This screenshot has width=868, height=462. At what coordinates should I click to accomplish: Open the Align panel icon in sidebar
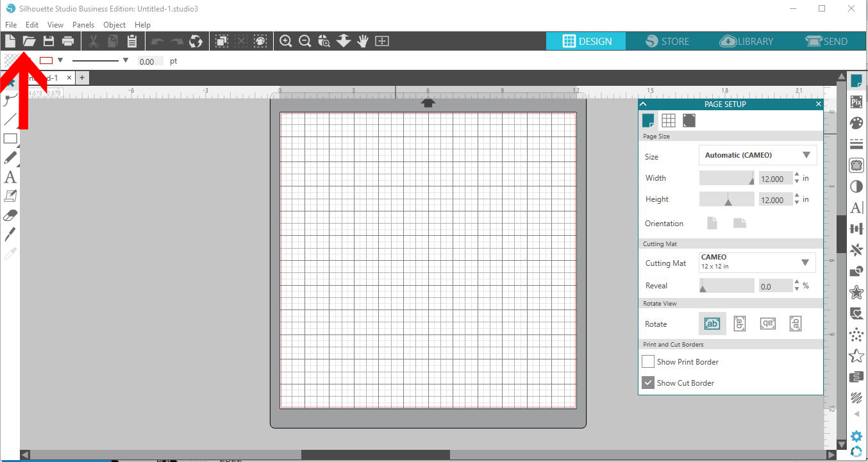tap(856, 229)
